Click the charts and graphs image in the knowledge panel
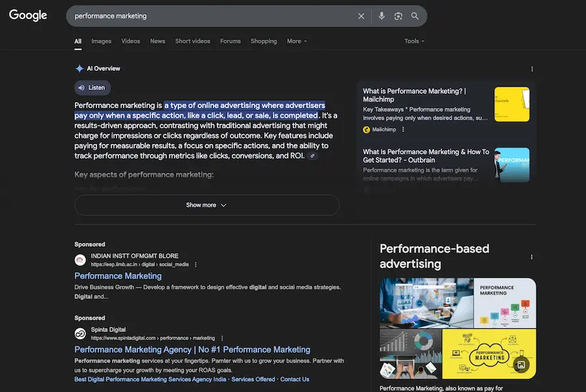The height and width of the screenshot is (392, 586). pos(410,354)
